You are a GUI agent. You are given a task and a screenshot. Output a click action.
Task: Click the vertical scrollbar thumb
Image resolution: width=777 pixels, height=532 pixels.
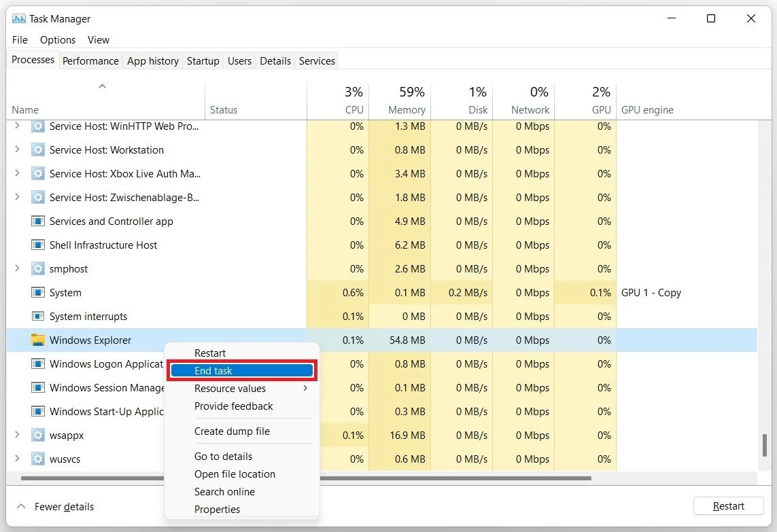765,445
